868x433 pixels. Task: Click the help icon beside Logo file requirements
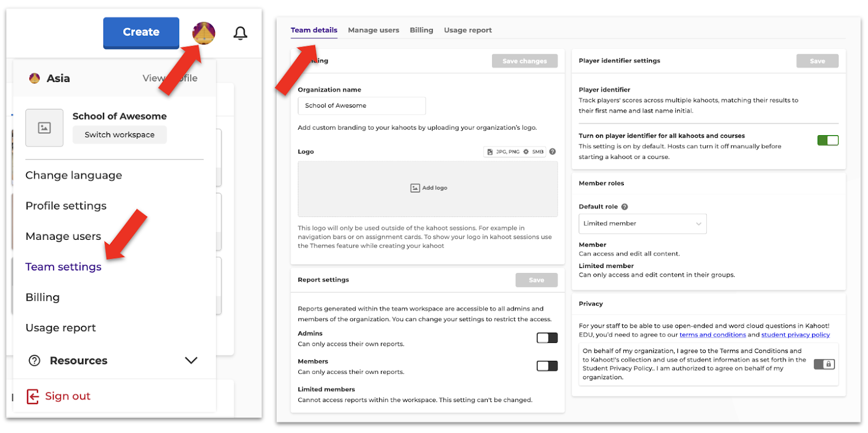pos(552,152)
